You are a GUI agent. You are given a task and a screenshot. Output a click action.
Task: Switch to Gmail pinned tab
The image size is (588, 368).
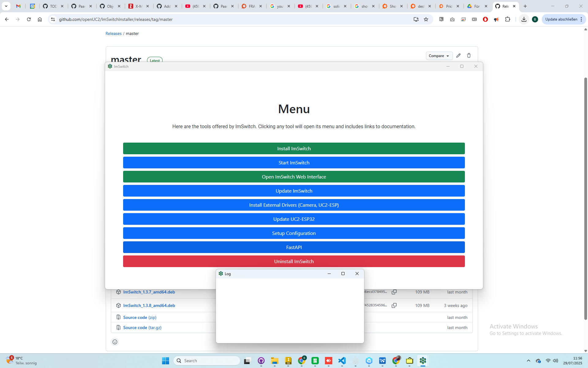(18, 6)
